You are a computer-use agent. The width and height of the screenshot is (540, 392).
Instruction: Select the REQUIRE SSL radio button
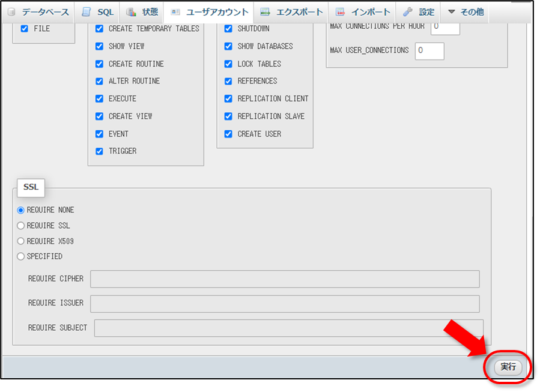pos(21,226)
